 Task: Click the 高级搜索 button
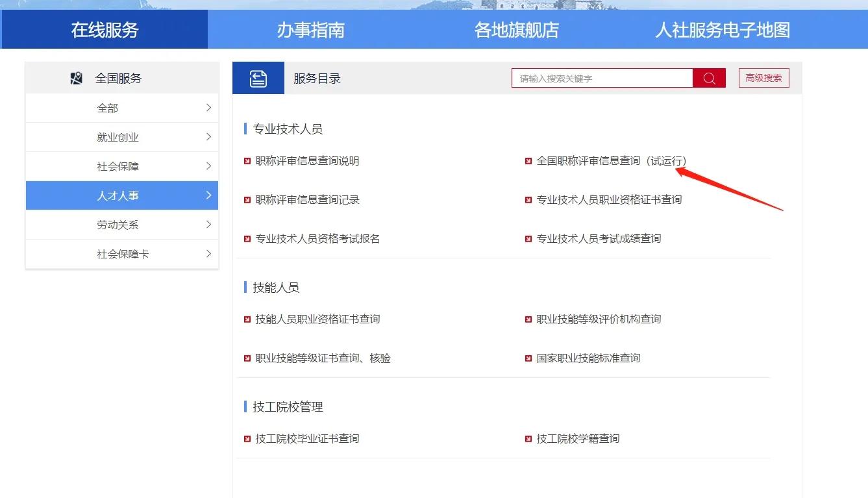pyautogui.click(x=763, y=78)
